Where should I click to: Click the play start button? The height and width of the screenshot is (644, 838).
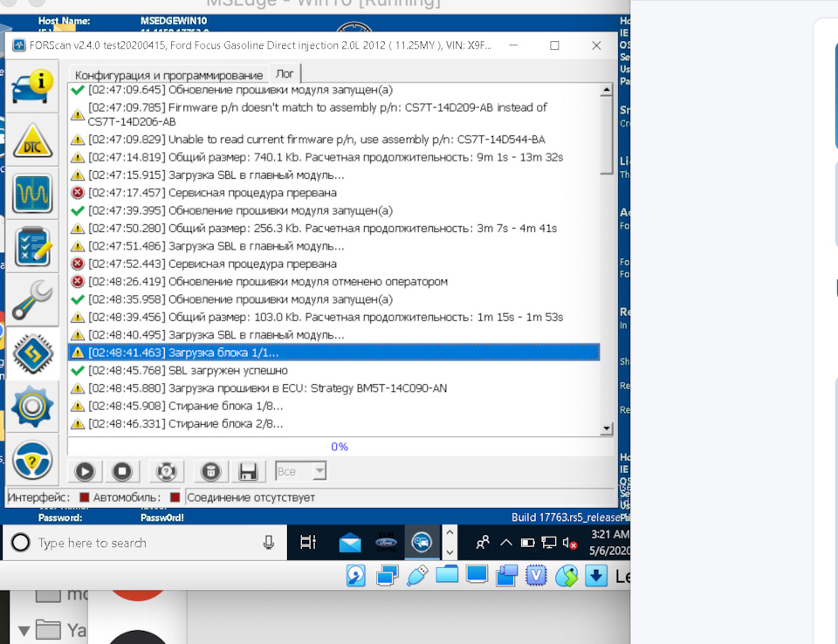pos(85,471)
